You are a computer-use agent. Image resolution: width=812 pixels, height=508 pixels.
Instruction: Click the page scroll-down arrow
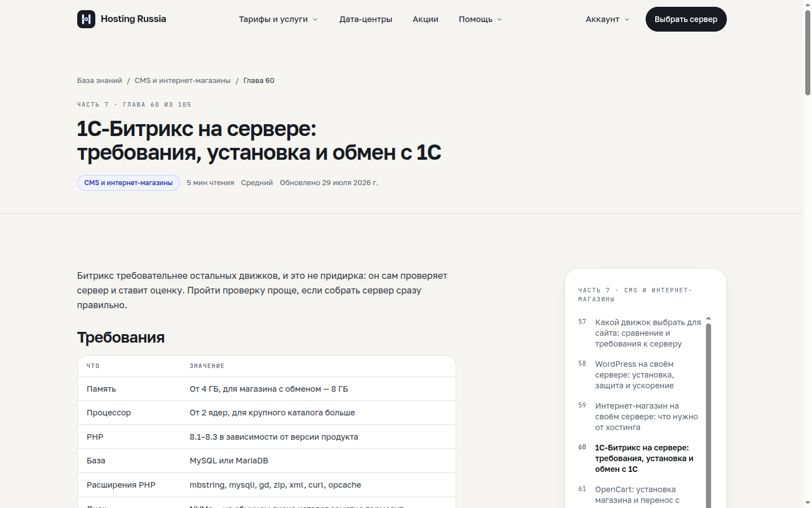click(807, 503)
